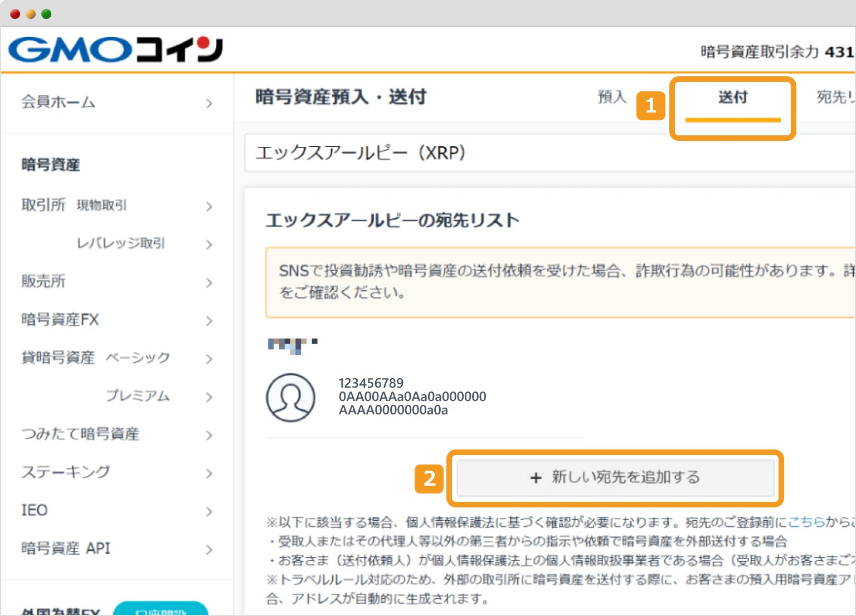Click the recipient avatar icon

click(291, 397)
